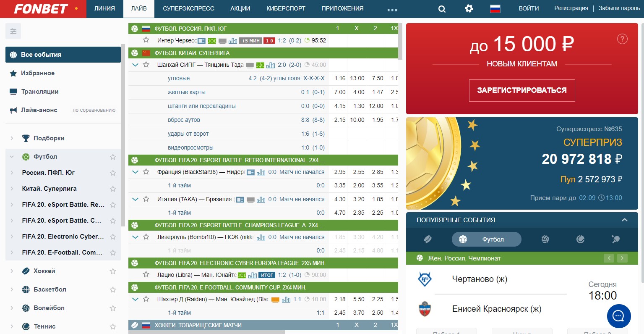Star Китай. Суперлига in the sidebar

click(113, 189)
